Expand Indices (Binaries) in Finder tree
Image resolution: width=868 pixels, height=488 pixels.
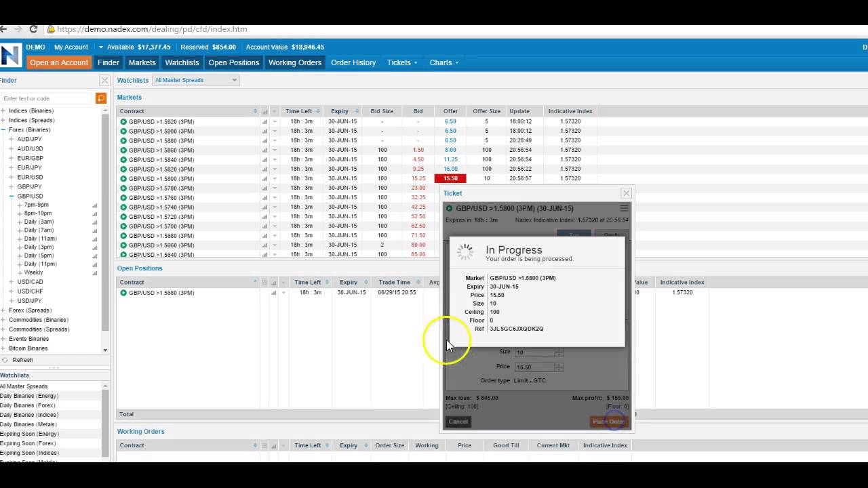click(3, 110)
